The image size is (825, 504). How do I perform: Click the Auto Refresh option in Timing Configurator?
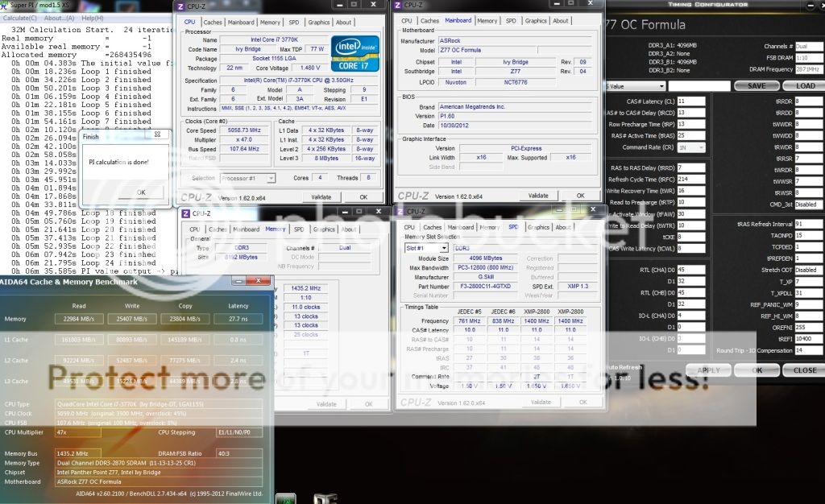[x=619, y=365]
